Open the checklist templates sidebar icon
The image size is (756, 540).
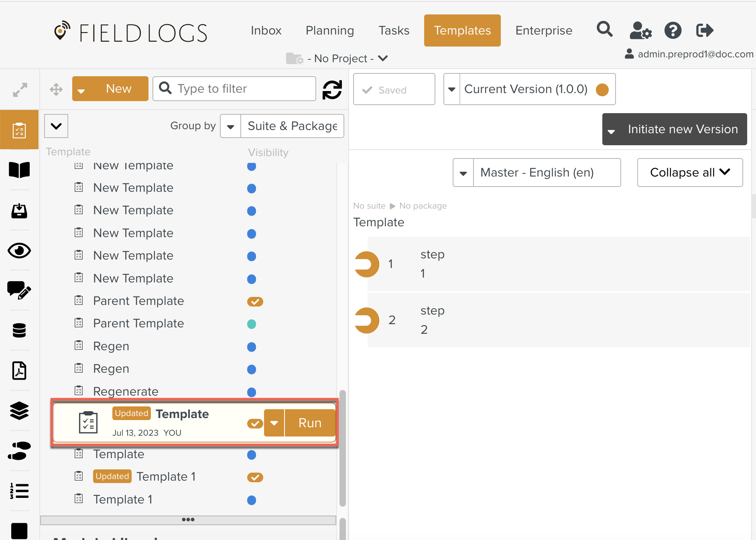click(19, 130)
